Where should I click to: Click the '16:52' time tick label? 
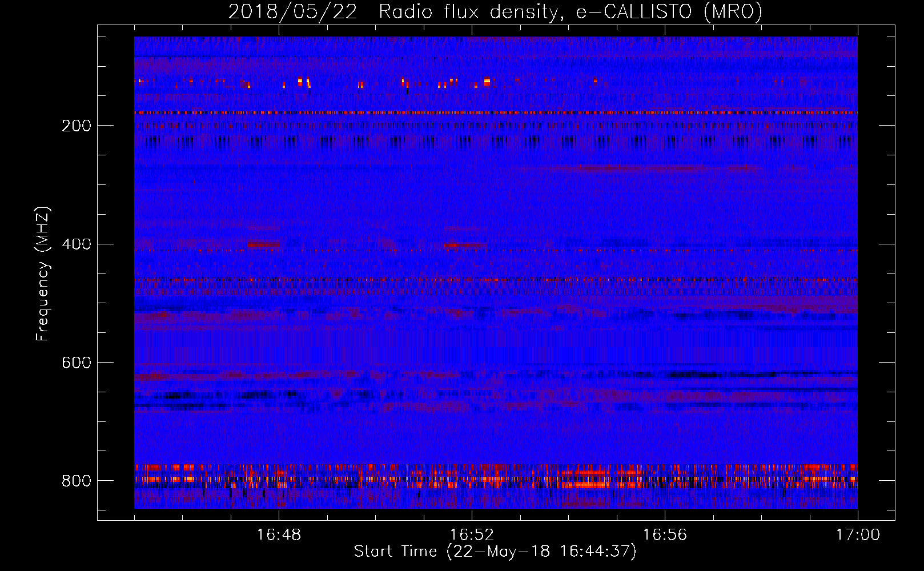click(x=472, y=535)
